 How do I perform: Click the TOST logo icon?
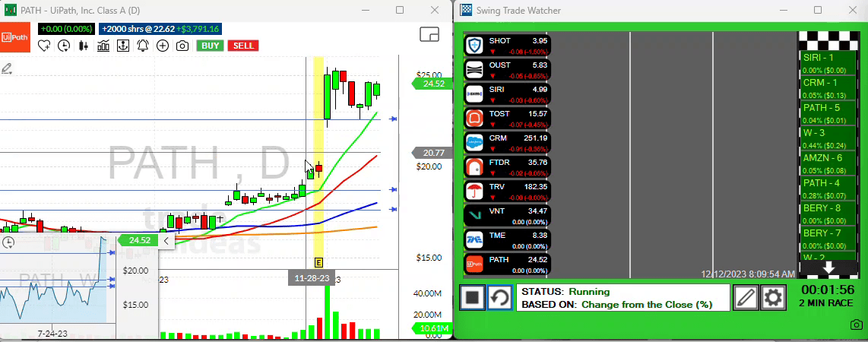tap(475, 119)
